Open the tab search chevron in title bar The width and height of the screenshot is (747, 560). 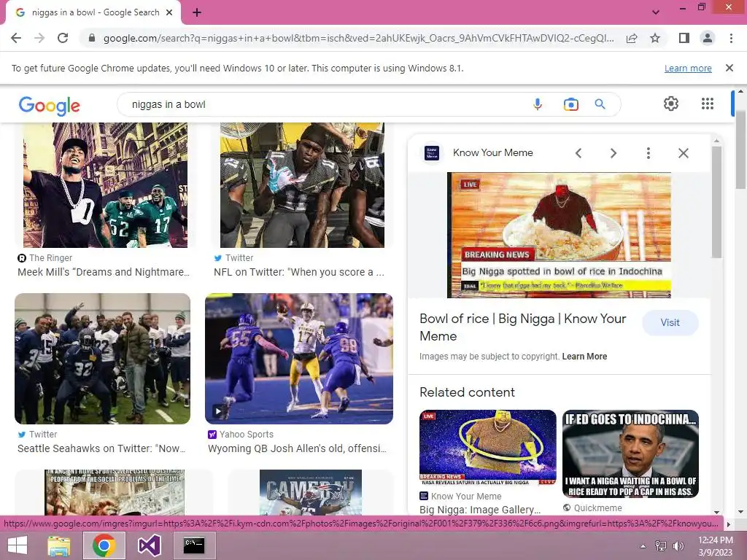656,12
